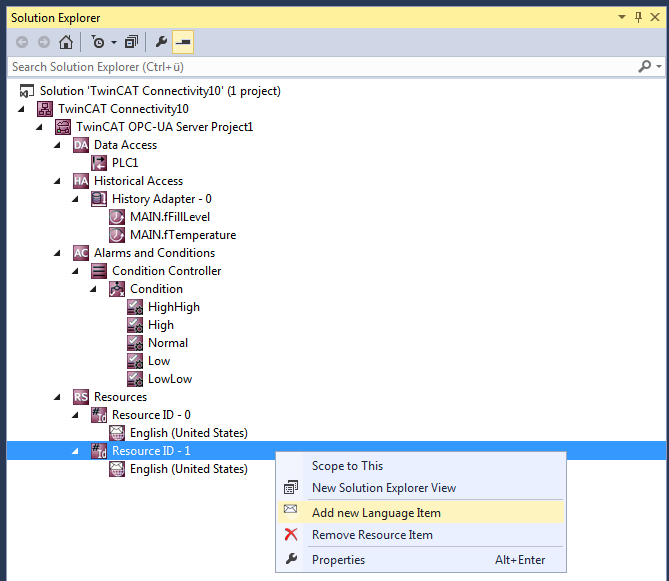Select the Normal condition icon
669x581 pixels.
135,343
